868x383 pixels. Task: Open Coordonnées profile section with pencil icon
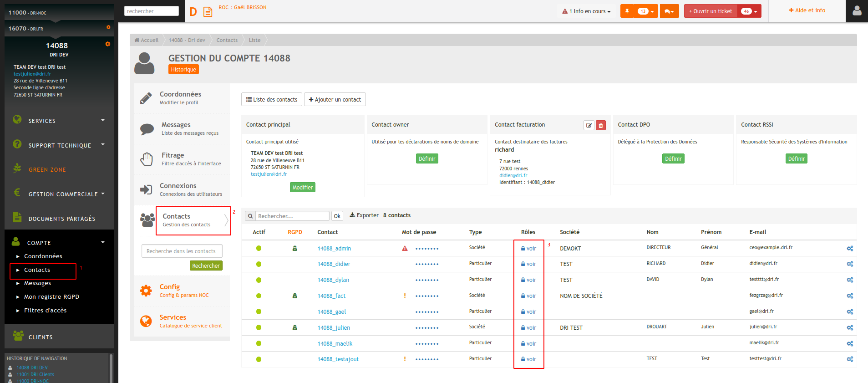pos(182,98)
